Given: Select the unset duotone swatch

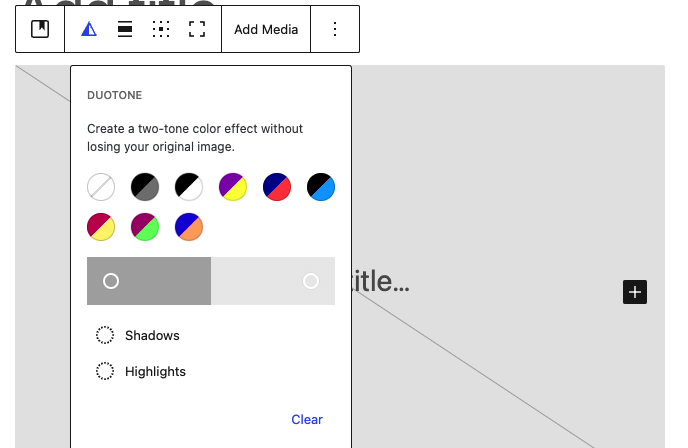Looking at the screenshot, I should click(101, 187).
